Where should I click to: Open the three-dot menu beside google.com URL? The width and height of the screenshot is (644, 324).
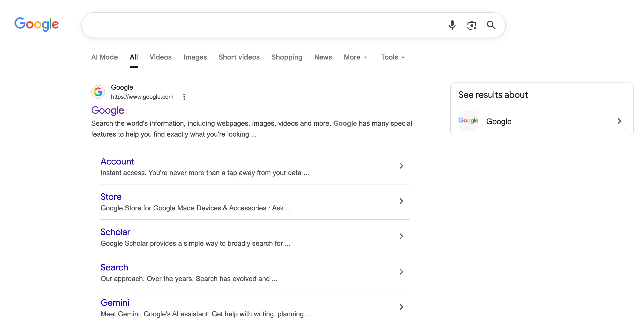(184, 97)
